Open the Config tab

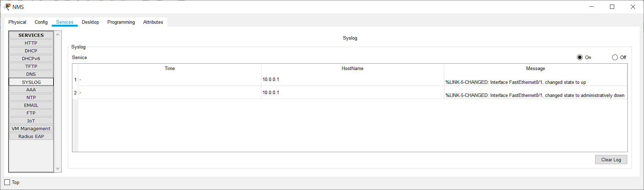(41, 22)
